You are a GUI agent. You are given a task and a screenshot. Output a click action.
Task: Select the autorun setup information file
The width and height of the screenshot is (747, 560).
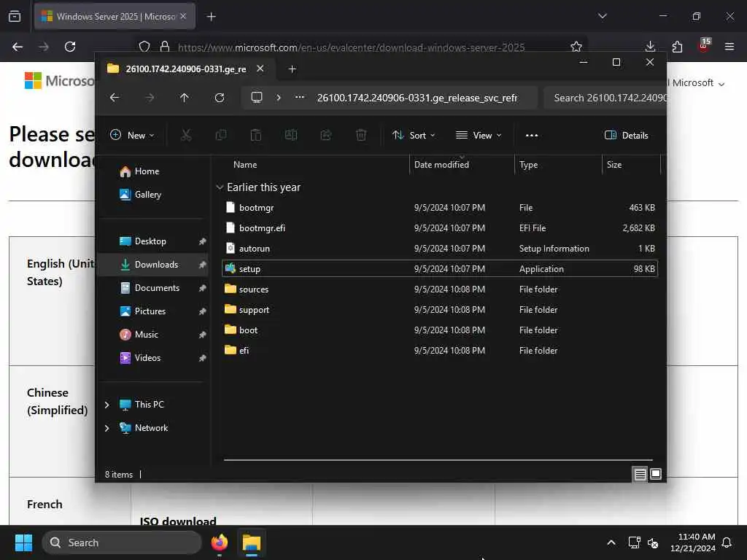point(439,249)
